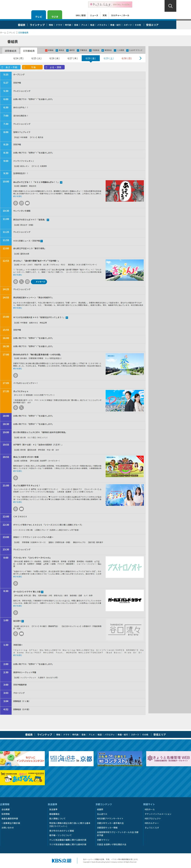The width and height of the screenshot is (191, 868).
Task: Open the あげるくん campaign banner
Action: pos(22,778)
